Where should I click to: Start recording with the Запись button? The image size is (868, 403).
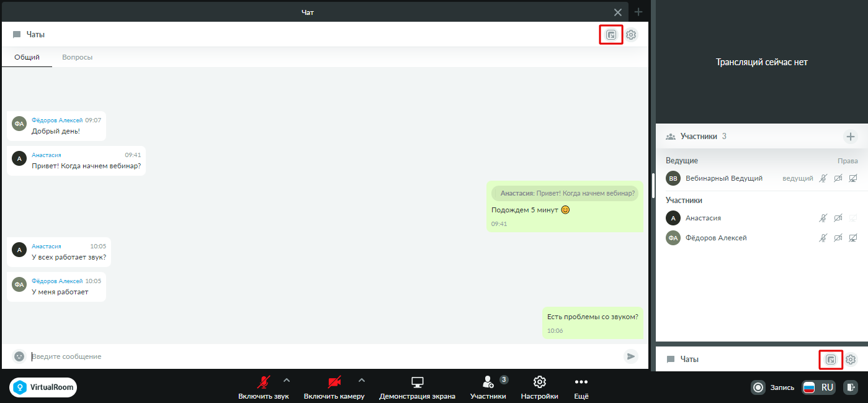(x=773, y=387)
